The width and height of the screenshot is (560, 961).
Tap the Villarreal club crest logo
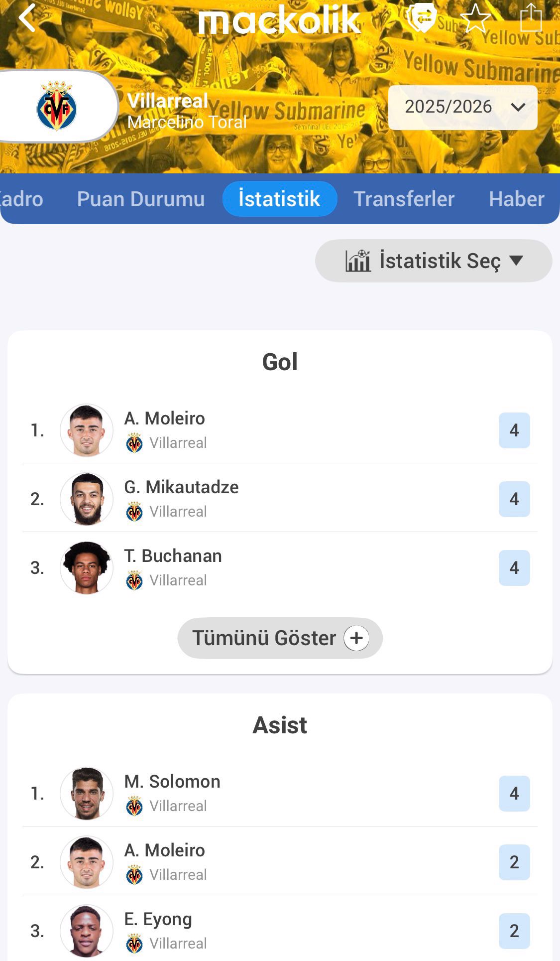click(57, 106)
